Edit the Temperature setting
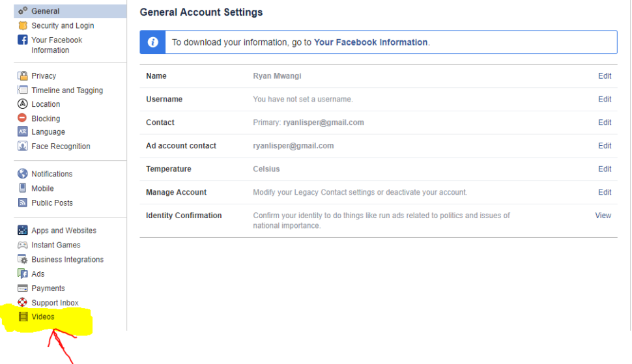632x364 pixels. click(604, 169)
